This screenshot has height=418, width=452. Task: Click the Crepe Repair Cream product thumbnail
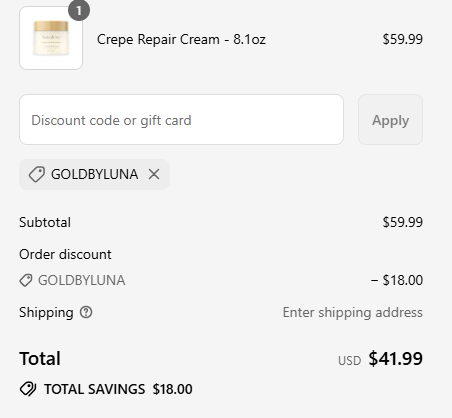tap(51, 38)
